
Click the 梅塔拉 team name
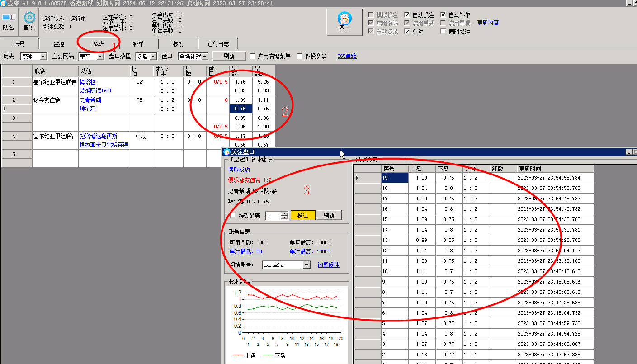click(88, 82)
